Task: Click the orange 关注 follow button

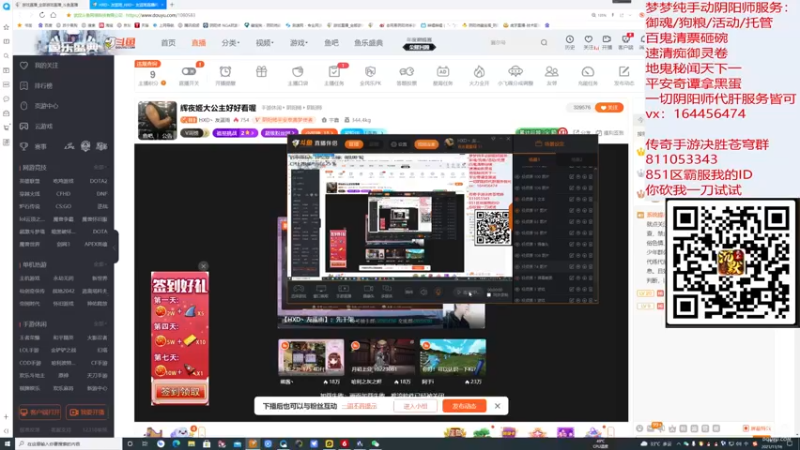Action: coord(609,108)
